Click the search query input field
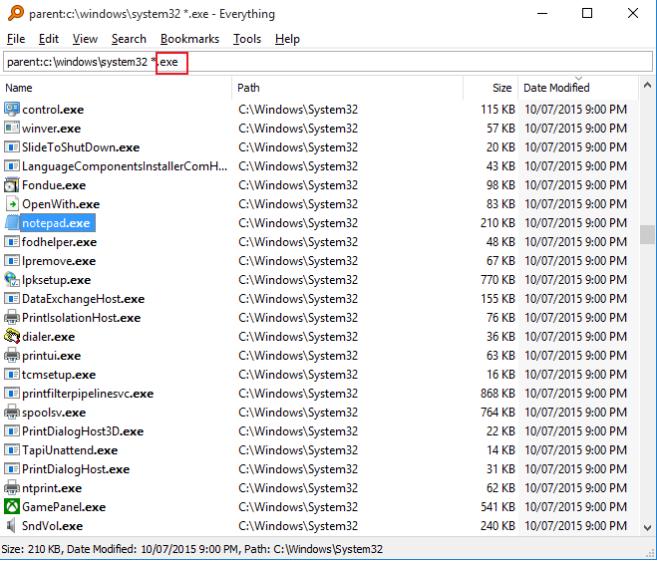This screenshot has height=561, width=657. (x=400, y=63)
